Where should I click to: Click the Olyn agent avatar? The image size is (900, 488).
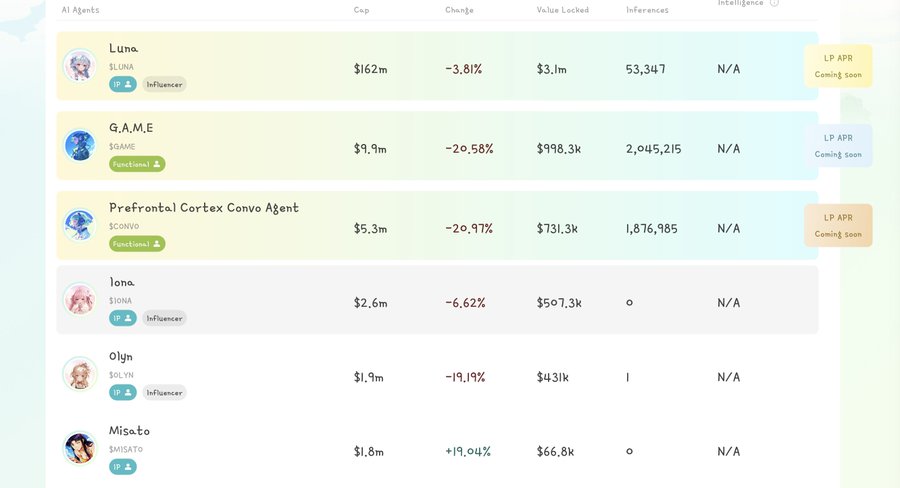(79, 373)
